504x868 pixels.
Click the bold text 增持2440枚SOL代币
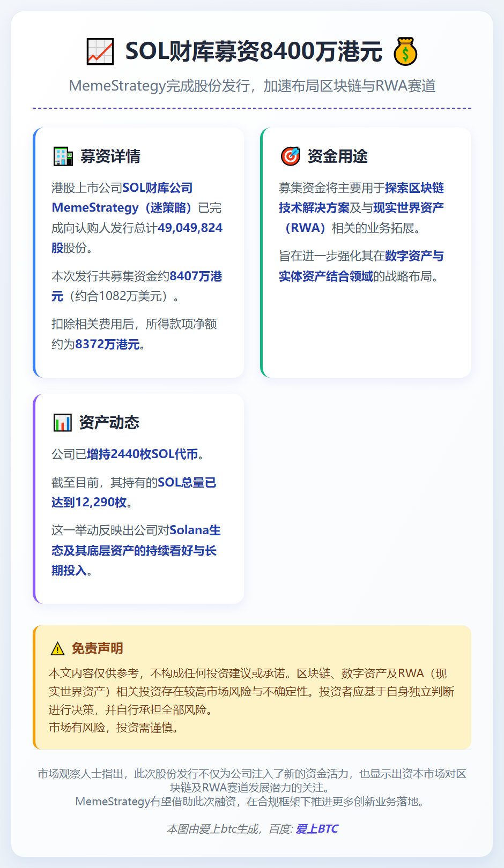(143, 454)
